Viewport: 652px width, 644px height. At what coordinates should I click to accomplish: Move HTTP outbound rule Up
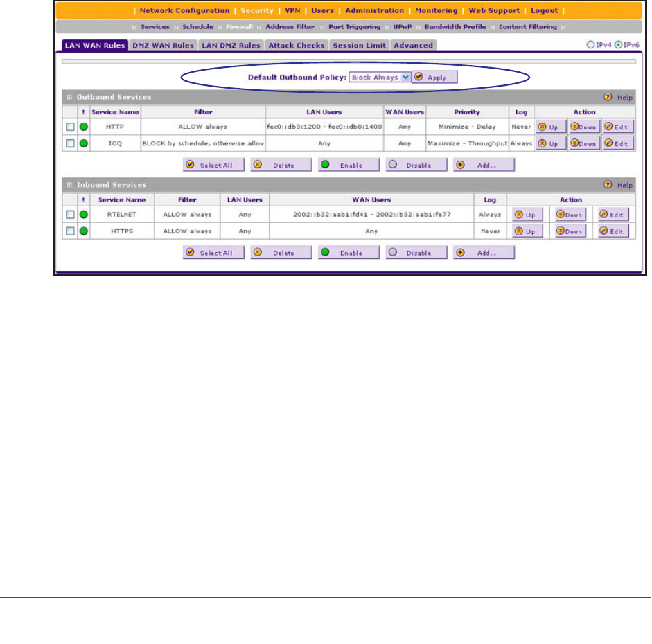(551, 127)
